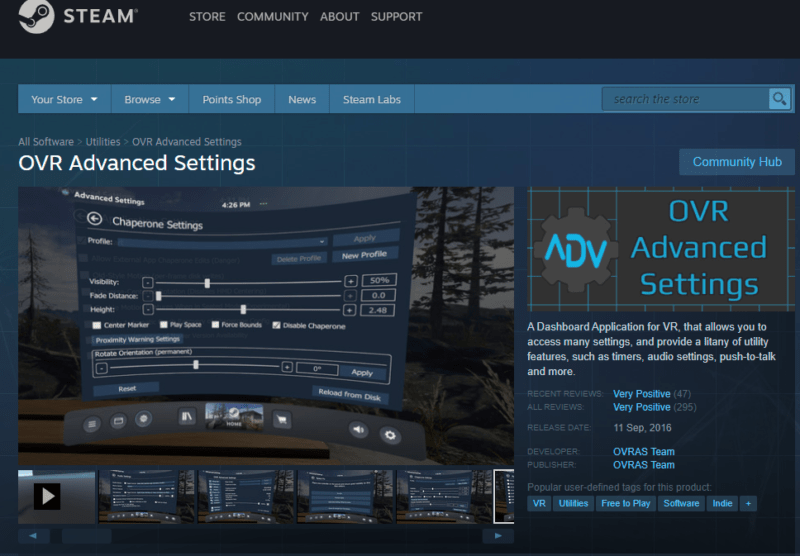Open the SUPPORT page in the top navigation
This screenshot has height=556, width=800.
[x=396, y=17]
